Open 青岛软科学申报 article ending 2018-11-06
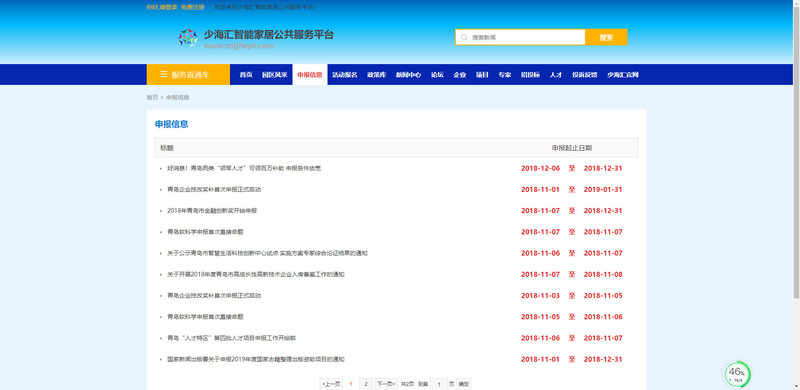This screenshot has height=390, width=800. 205,316
